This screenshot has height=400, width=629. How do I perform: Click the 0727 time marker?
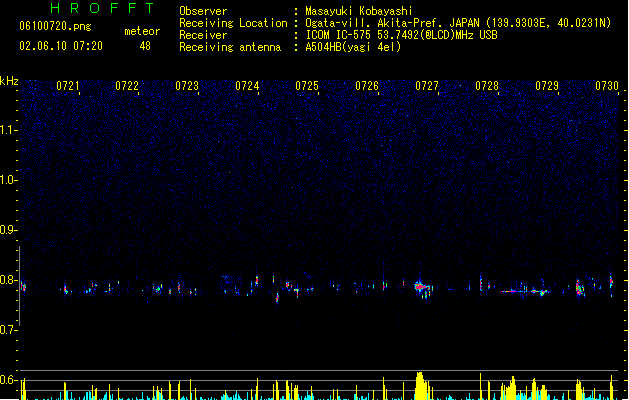(427, 86)
